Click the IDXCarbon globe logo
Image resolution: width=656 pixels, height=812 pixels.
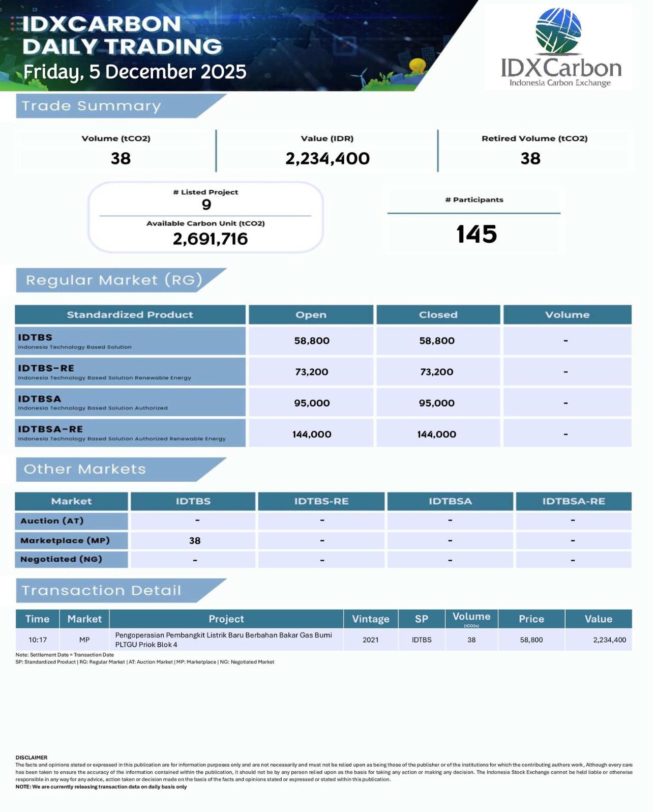558,31
